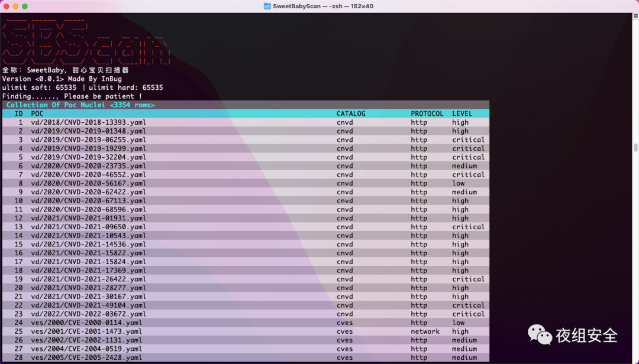Select row vd/2021/CNVD-2021-26422.yaml
639x364 pixels.
pyautogui.click(x=246, y=279)
